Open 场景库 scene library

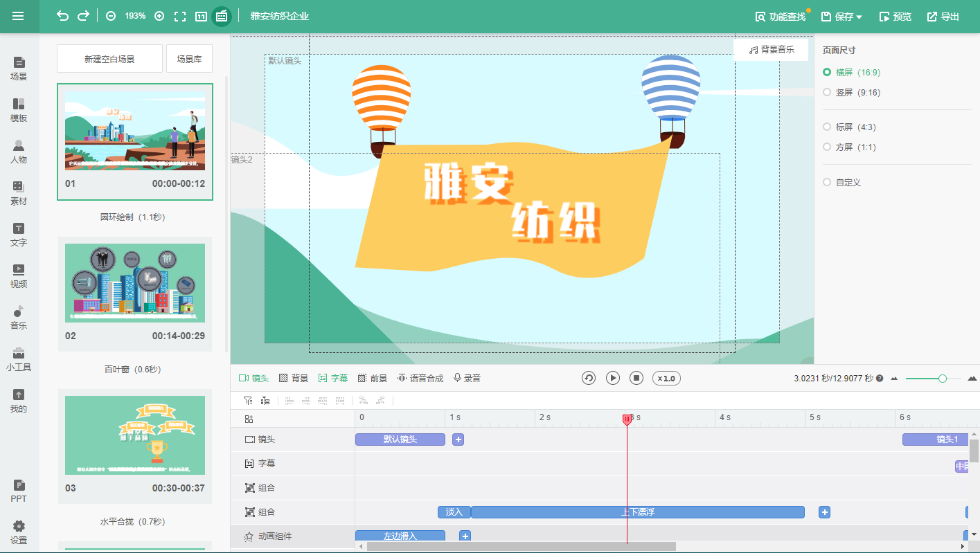189,59
